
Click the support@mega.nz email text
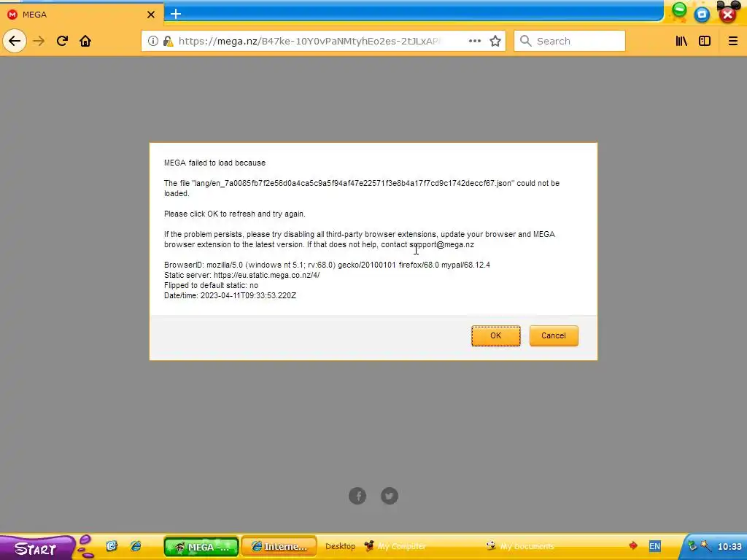point(441,245)
